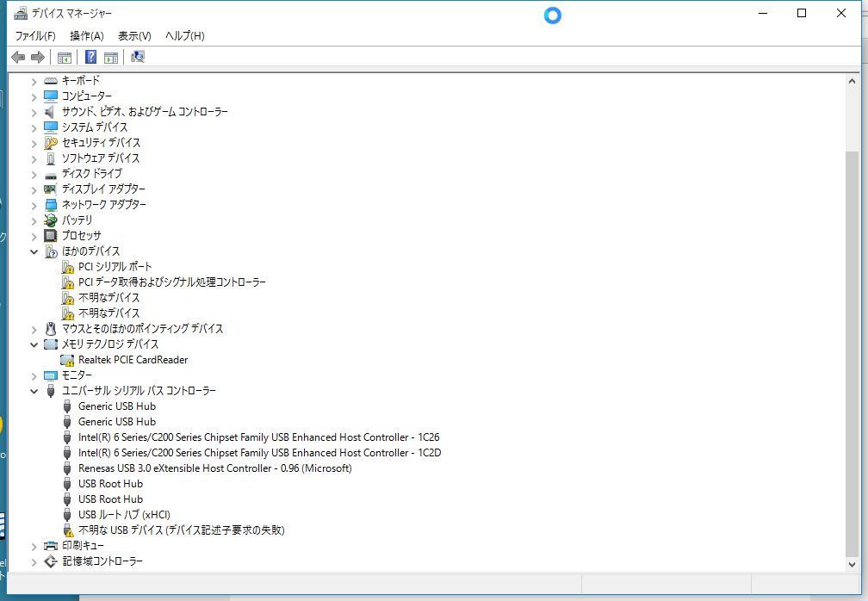Click the action pane toolbar icon

tap(111, 57)
